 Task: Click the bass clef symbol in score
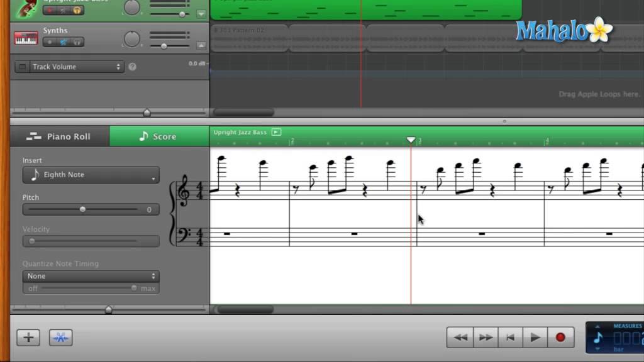[183, 236]
